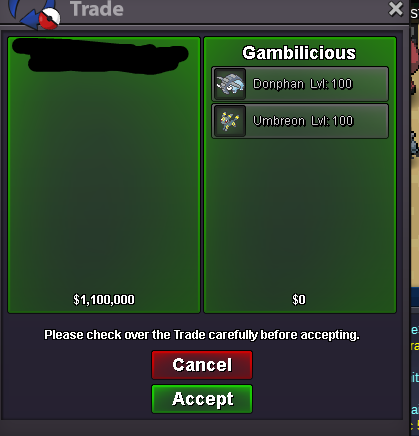Click the Pokéball in the Trade logo

tap(49, 18)
